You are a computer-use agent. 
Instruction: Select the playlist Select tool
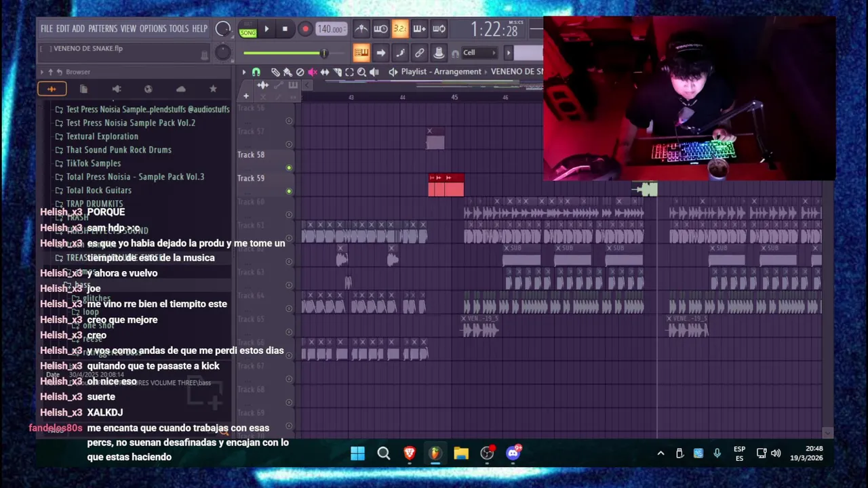[x=349, y=72]
